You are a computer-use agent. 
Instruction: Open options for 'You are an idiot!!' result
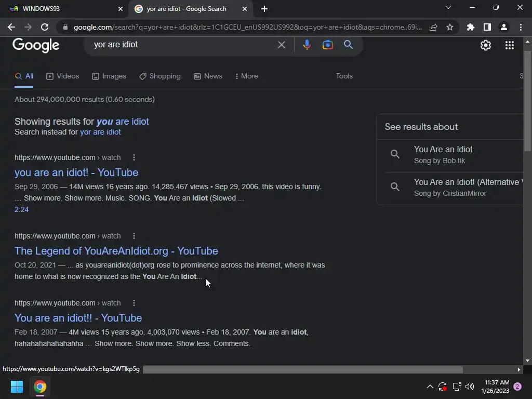[134, 303]
